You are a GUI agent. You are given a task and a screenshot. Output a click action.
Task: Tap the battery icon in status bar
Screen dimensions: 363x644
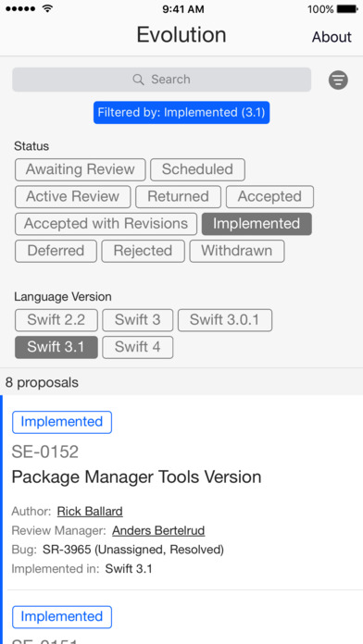347,9
